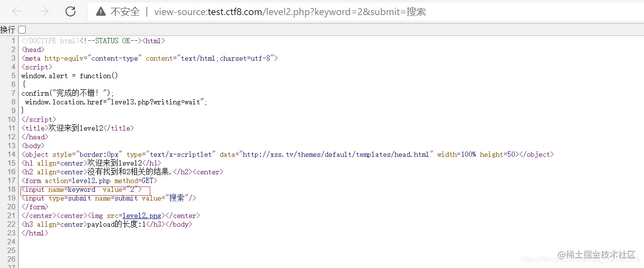Reload the page with refresh icon
Viewport: 644px width, 268px height.
70,11
